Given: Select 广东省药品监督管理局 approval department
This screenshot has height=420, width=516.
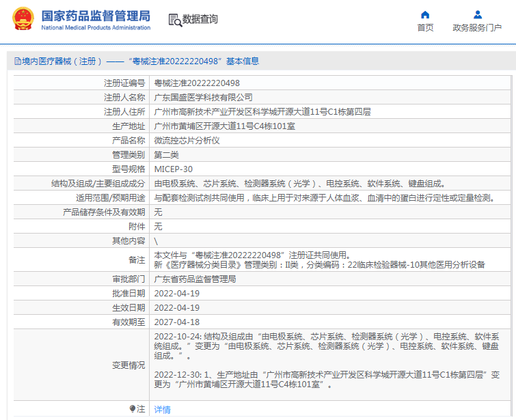Looking at the screenshot, I should tap(195, 279).
